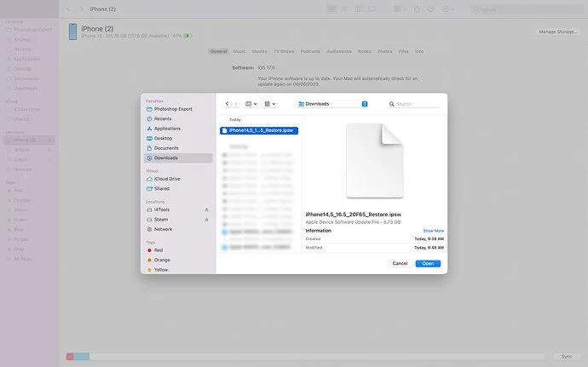Click the ipsw file preview thumbnail

point(375,161)
